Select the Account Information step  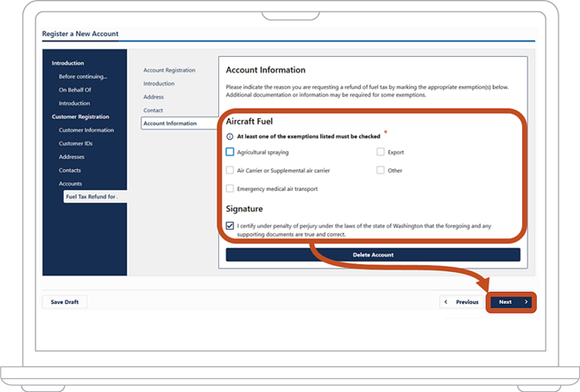point(180,123)
